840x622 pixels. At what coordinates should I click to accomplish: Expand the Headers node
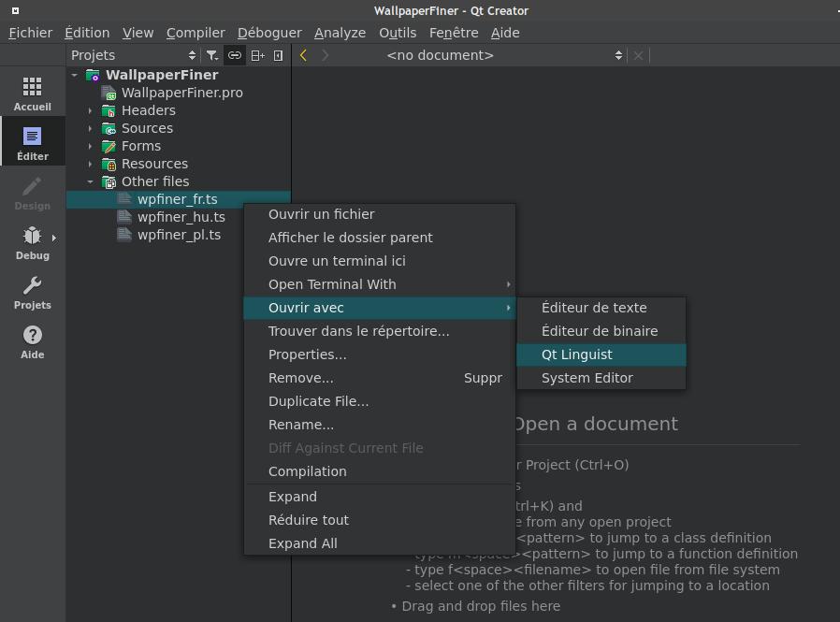point(90,110)
